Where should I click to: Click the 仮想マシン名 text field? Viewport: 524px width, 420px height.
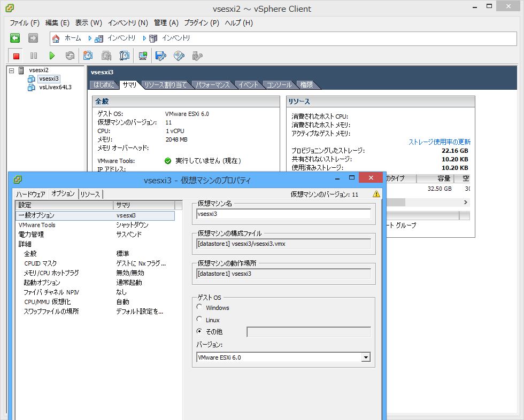pyautogui.click(x=284, y=214)
